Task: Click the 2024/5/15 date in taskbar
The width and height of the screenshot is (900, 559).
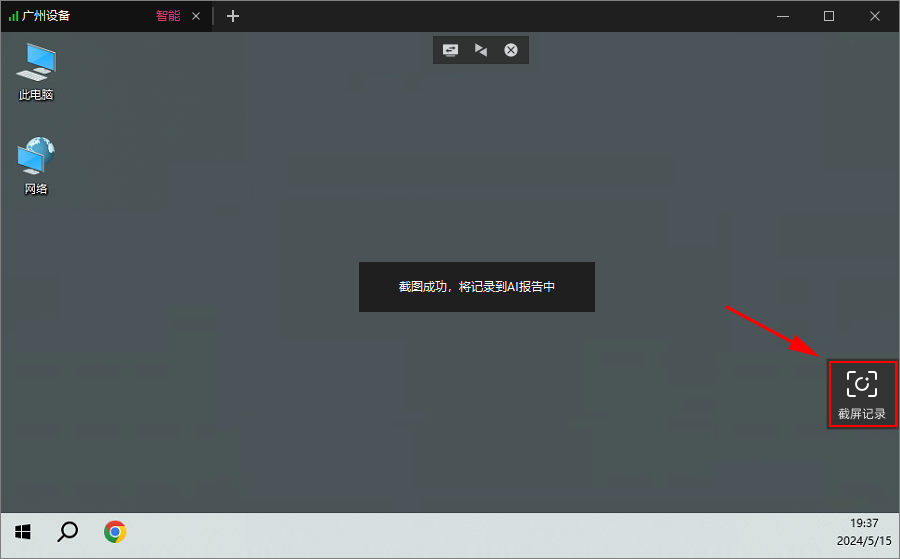Action: (864, 541)
